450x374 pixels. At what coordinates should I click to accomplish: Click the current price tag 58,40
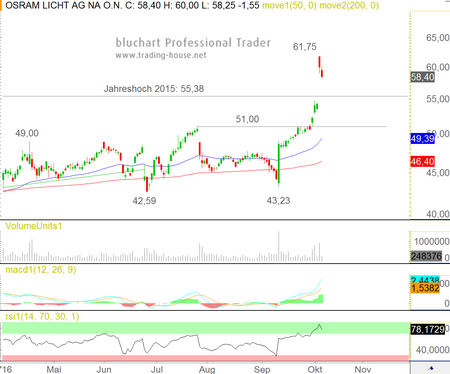(422, 77)
